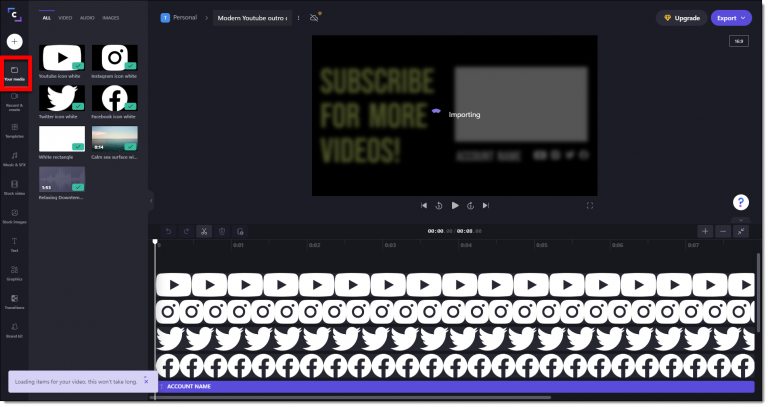Click the undo arrow in timeline toolbar
768x407 pixels.
point(168,231)
